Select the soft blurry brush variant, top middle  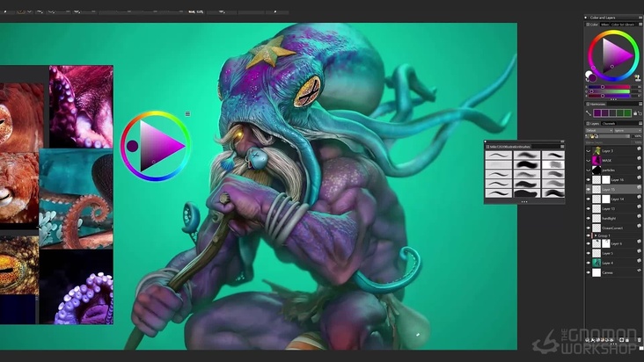coord(526,155)
